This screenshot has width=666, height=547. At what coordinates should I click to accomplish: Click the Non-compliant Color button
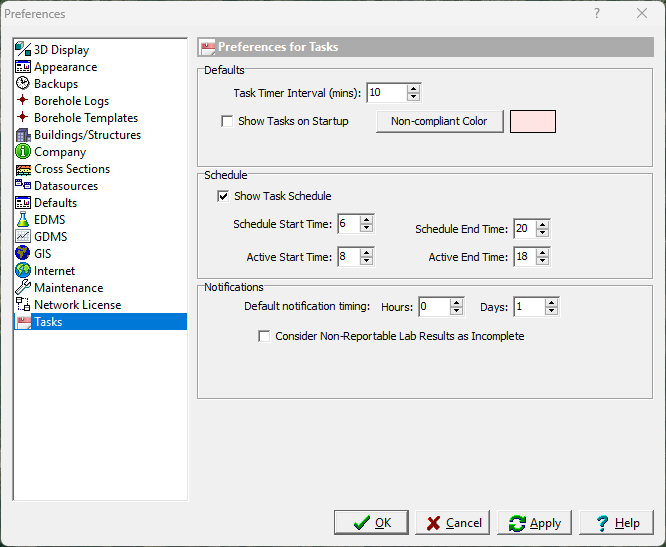[x=439, y=122]
